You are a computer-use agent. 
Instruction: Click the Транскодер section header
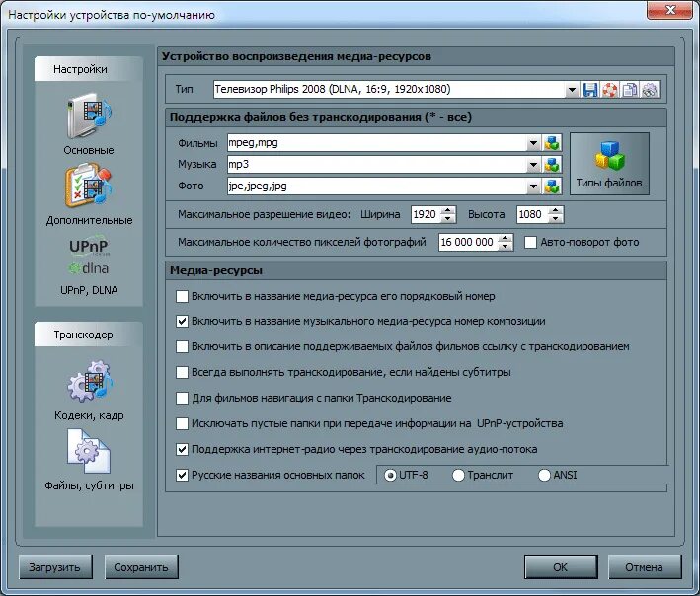tap(89, 335)
